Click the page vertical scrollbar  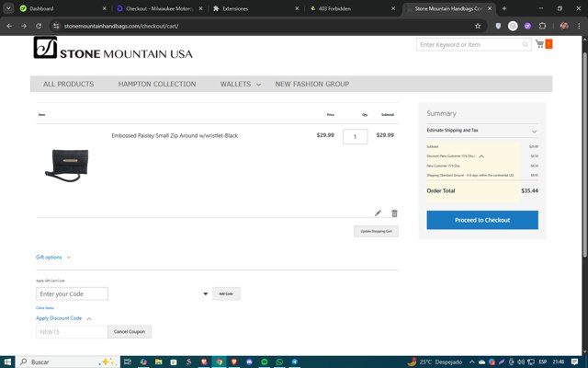pos(584,155)
